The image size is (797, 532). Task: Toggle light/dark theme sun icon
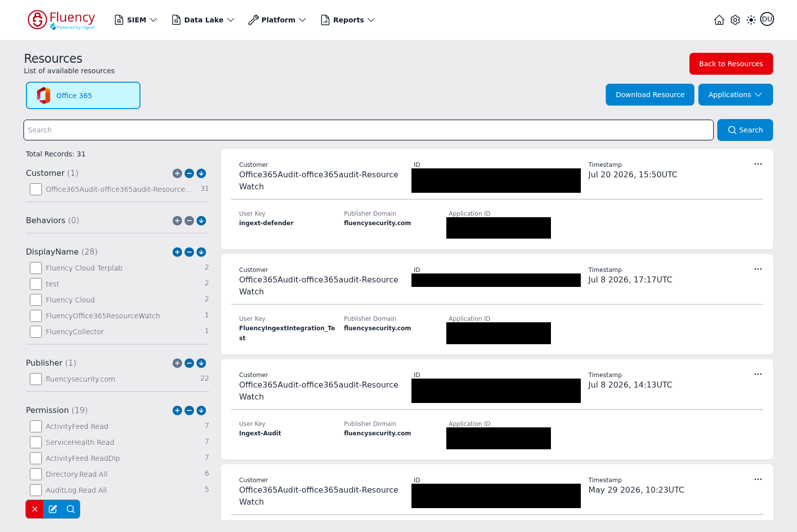(x=751, y=20)
